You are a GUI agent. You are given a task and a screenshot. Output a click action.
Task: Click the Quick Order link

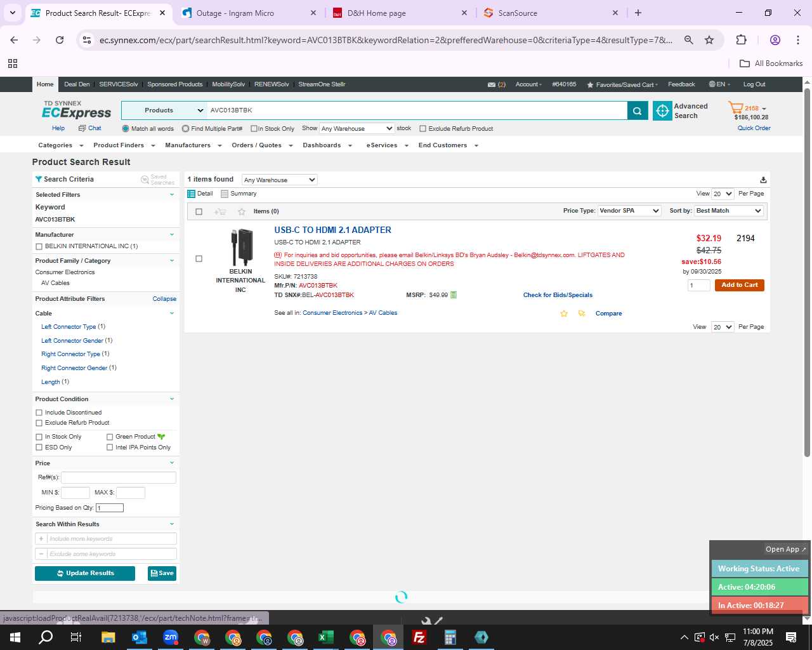[x=754, y=128]
